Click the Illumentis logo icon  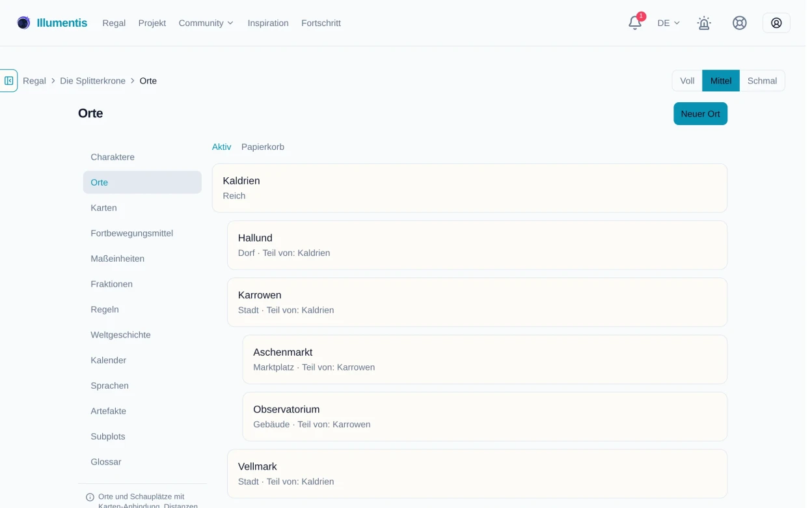pos(23,23)
